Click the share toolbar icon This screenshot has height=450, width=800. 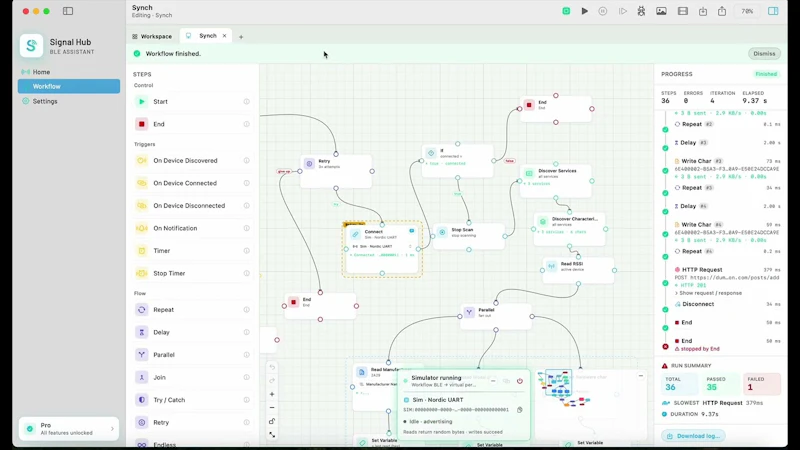point(722,11)
